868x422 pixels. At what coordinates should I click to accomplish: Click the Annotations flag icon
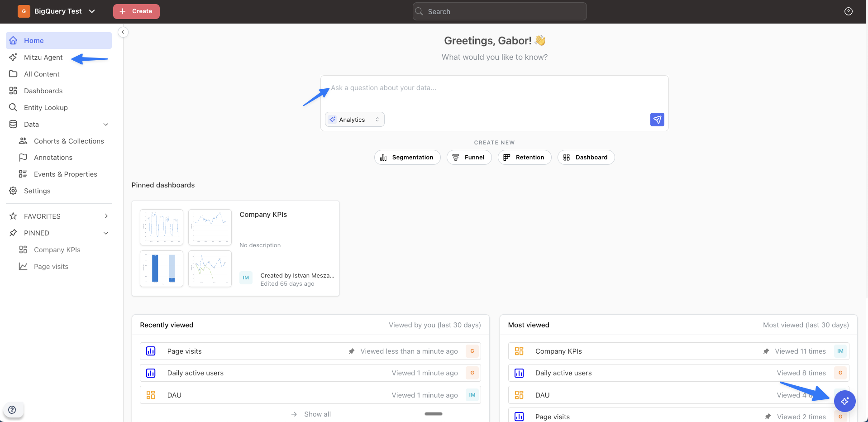[x=23, y=158]
